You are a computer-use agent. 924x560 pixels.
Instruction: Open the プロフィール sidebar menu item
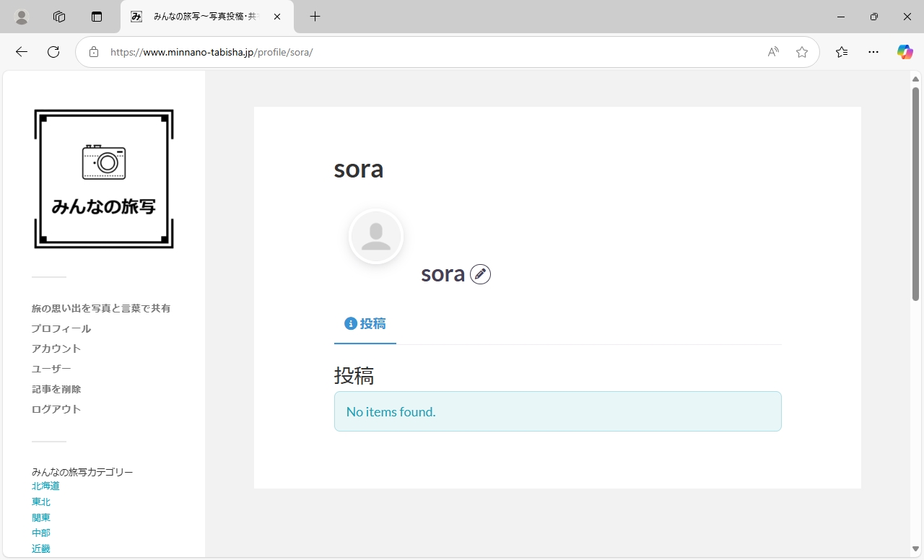(61, 328)
